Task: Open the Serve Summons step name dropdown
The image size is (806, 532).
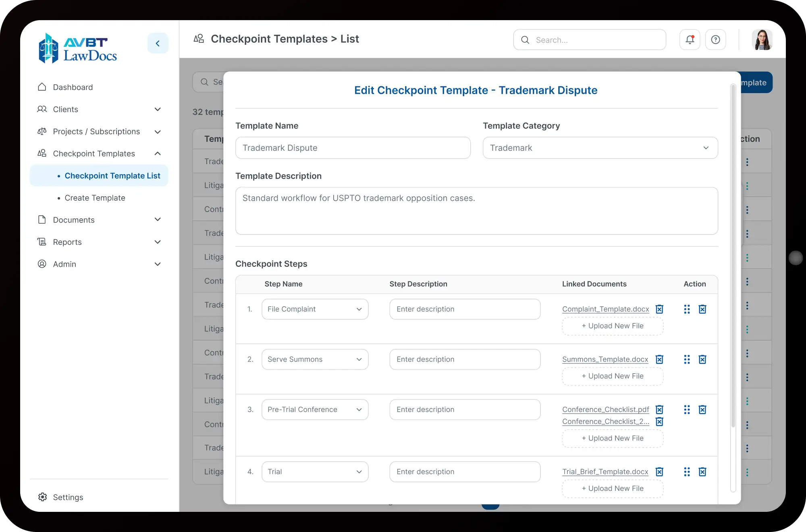Action: 315,360
